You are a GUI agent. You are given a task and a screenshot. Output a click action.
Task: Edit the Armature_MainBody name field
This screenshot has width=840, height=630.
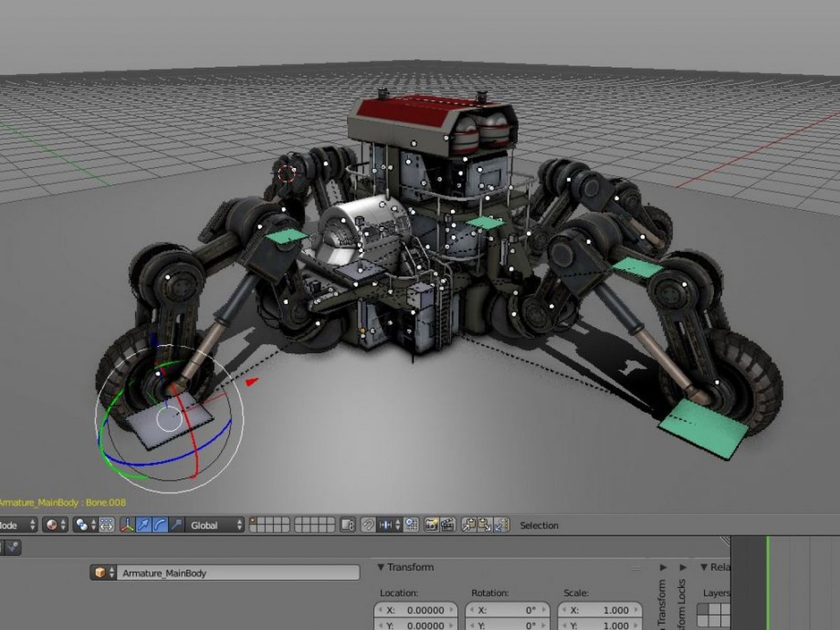[238, 573]
